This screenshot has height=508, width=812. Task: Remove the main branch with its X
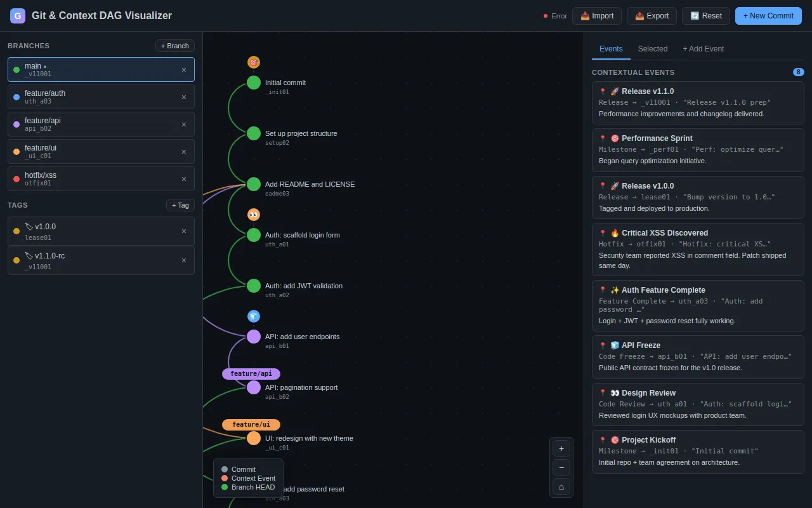tap(184, 70)
